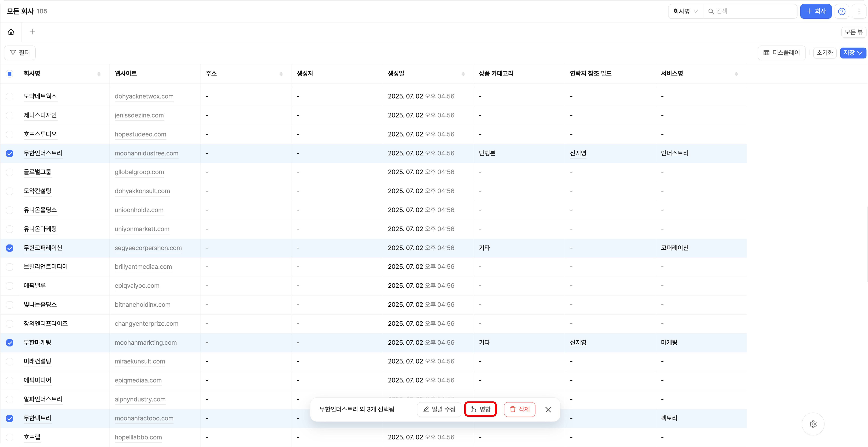Open the 디스플레이 display options
Image resolution: width=868 pixels, height=447 pixels.
pyautogui.click(x=781, y=53)
